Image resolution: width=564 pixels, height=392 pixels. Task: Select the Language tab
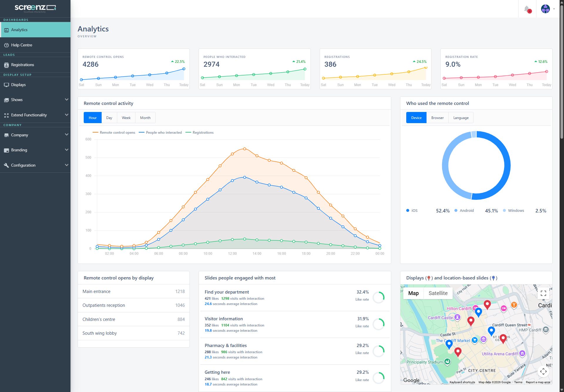pos(461,118)
